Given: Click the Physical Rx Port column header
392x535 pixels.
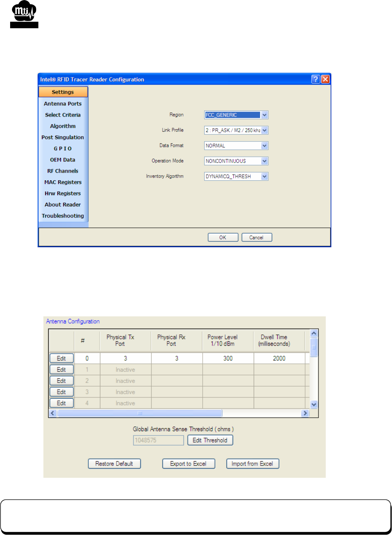Looking at the screenshot, I should click(176, 340).
